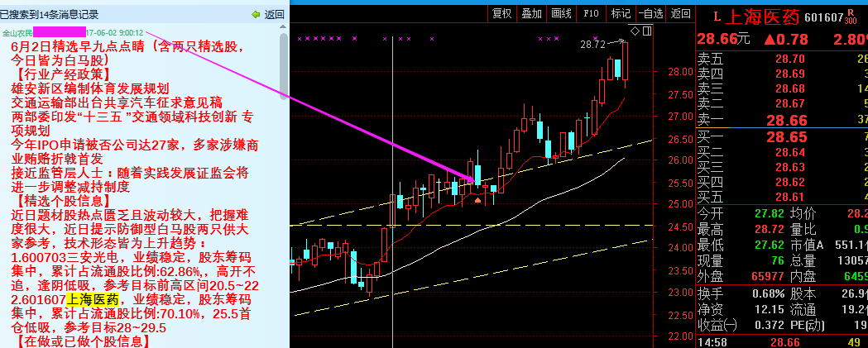This screenshot has height=348, width=868.
Task: Click the 总量 label
Action: point(803,260)
